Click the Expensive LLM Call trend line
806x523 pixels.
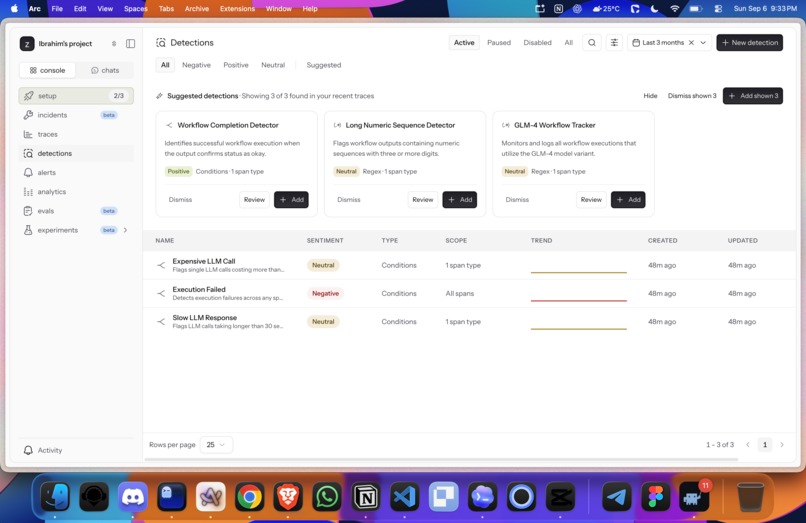pos(578,272)
